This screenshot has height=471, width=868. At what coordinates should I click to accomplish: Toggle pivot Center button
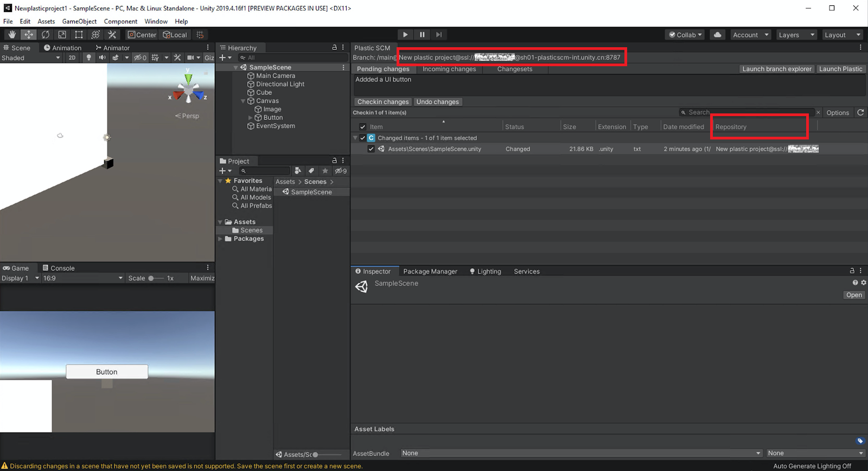tap(142, 35)
